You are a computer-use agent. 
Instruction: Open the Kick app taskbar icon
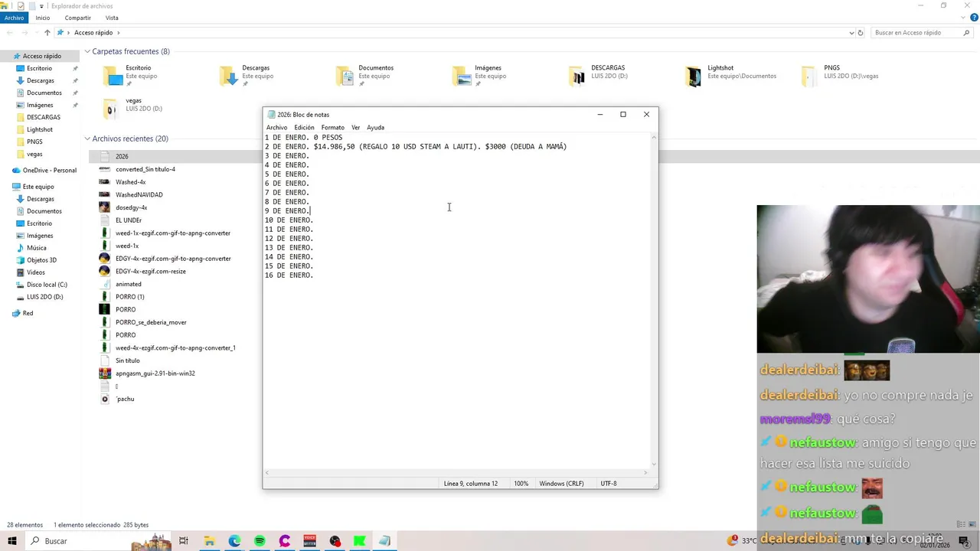coord(359,541)
